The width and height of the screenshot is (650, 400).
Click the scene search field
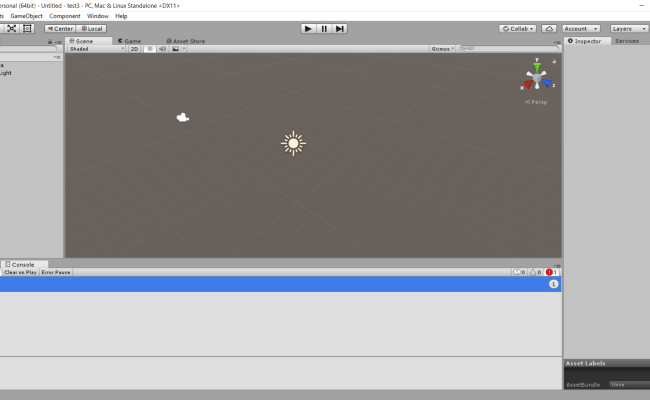pos(509,48)
